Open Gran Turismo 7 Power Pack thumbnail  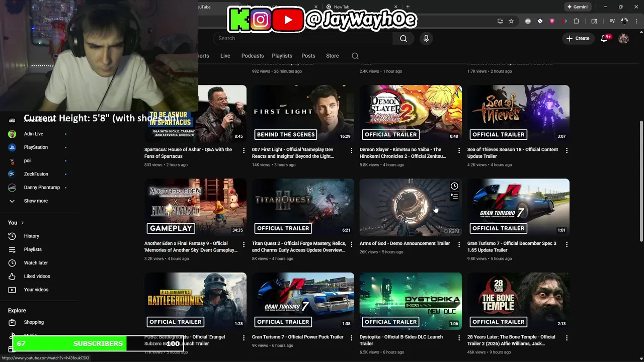[303, 301]
